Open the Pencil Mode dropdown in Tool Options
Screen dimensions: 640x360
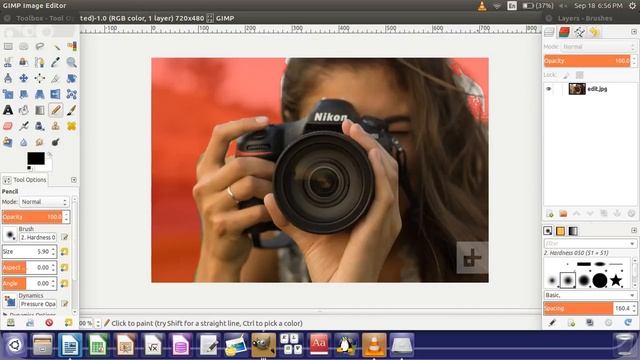click(x=44, y=202)
